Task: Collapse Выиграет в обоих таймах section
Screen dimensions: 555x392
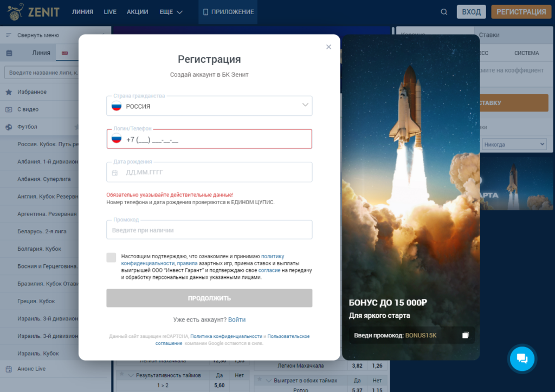Action: [269, 381]
